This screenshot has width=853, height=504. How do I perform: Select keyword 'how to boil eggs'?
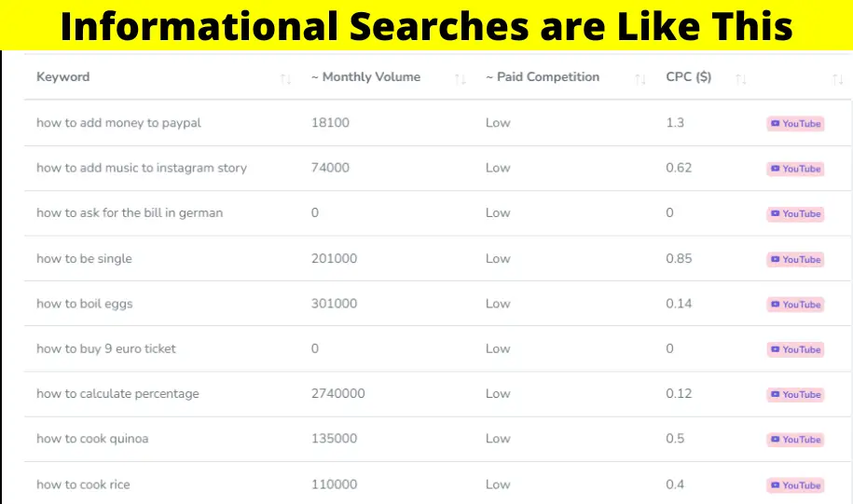point(84,304)
